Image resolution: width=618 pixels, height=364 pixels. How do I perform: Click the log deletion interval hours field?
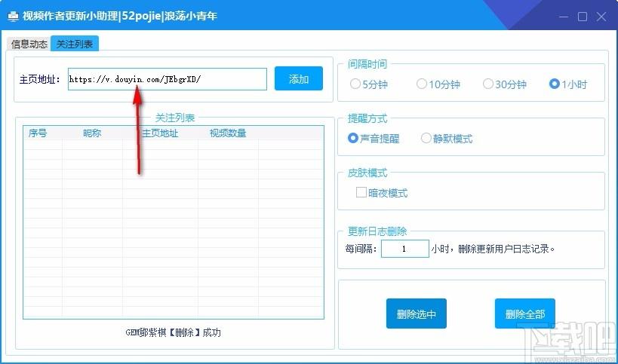coord(404,249)
